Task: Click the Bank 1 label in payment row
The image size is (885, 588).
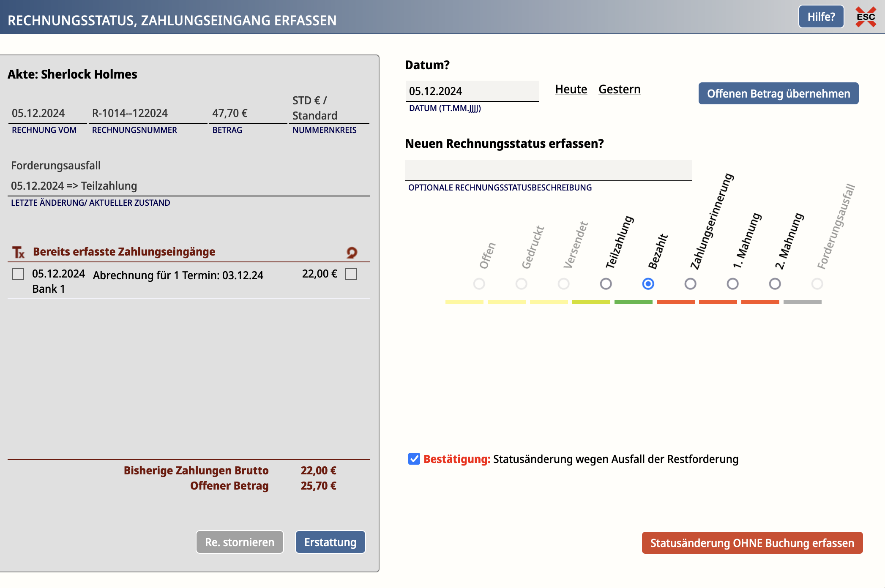Action: [49, 289]
